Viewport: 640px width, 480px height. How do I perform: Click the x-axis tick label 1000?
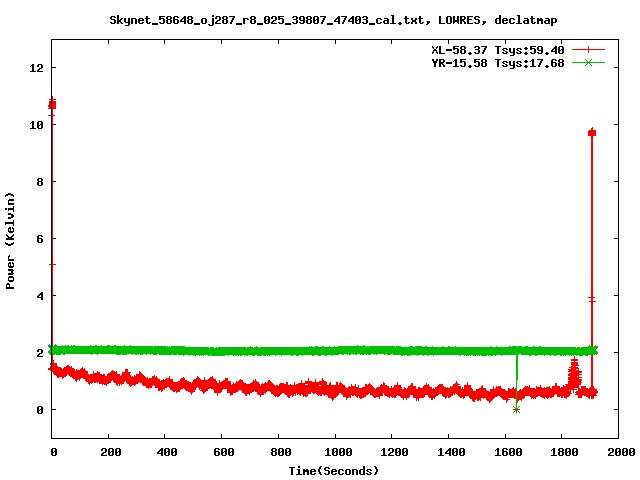tap(338, 452)
